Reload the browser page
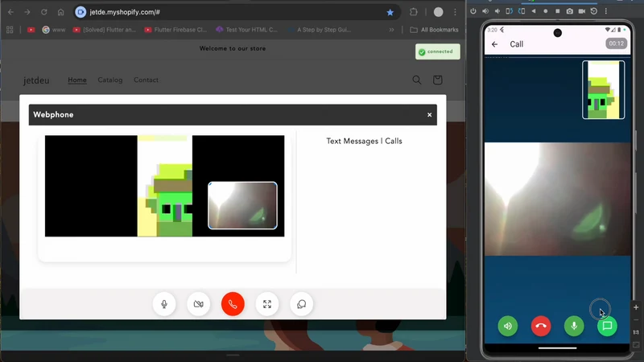Image resolution: width=644 pixels, height=362 pixels. [44, 12]
